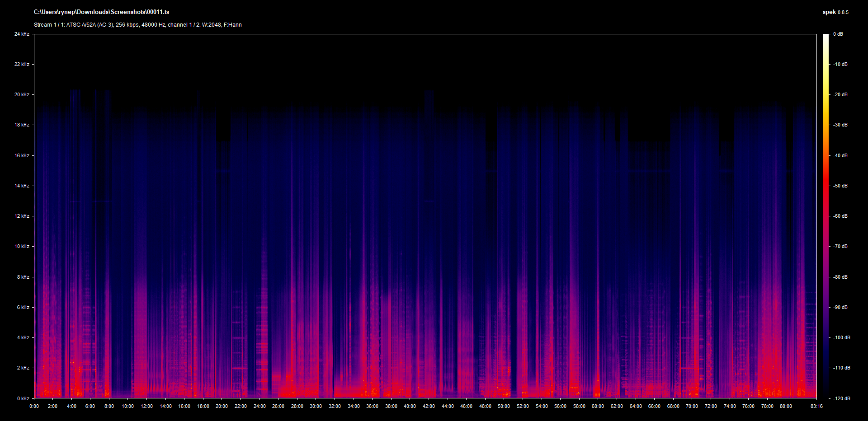The height and width of the screenshot is (421, 868).
Task: Click the 0:00 time axis marker
Action: 34,406
